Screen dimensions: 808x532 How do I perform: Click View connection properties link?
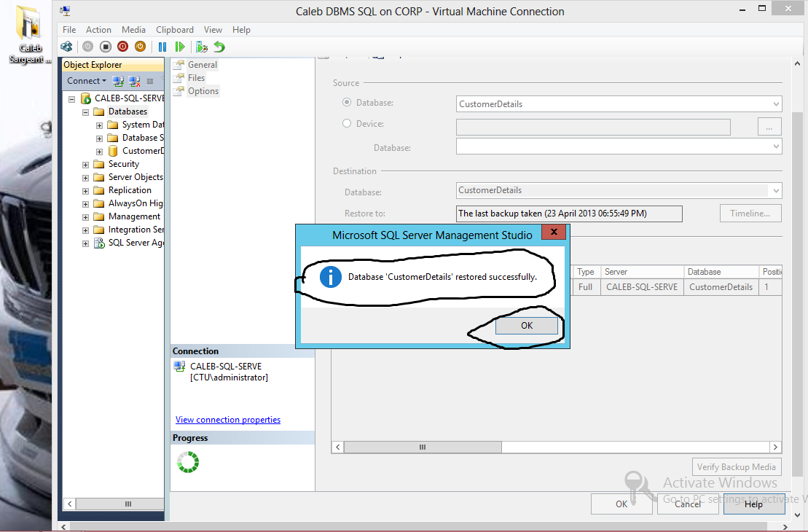click(228, 420)
